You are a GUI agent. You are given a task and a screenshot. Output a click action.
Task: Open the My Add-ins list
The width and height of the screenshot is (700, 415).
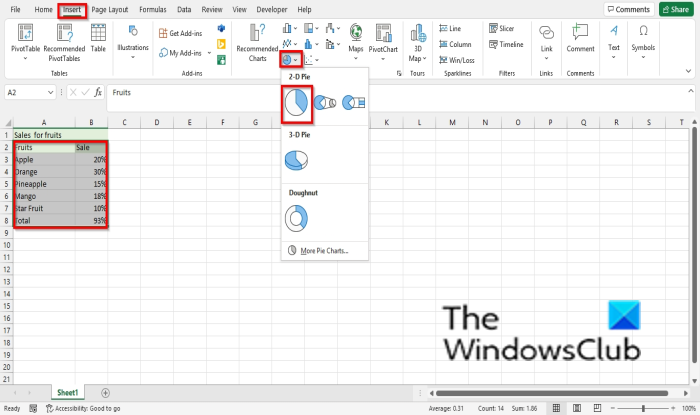click(x=185, y=53)
